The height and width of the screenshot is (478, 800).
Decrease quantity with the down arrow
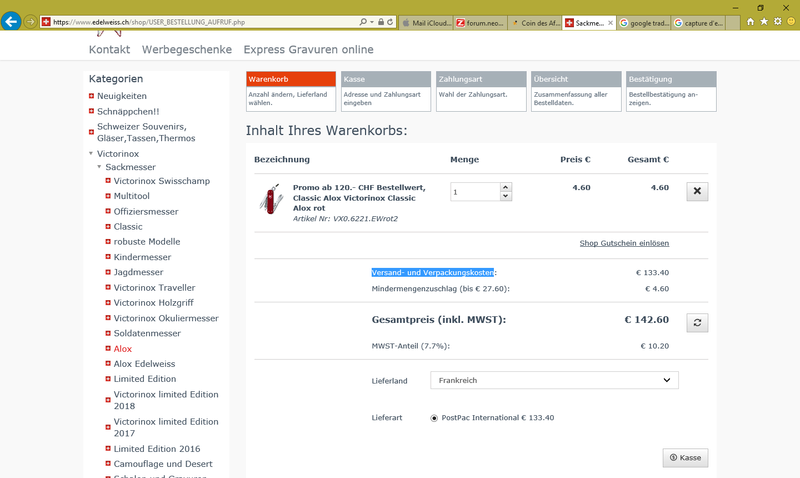pyautogui.click(x=506, y=196)
